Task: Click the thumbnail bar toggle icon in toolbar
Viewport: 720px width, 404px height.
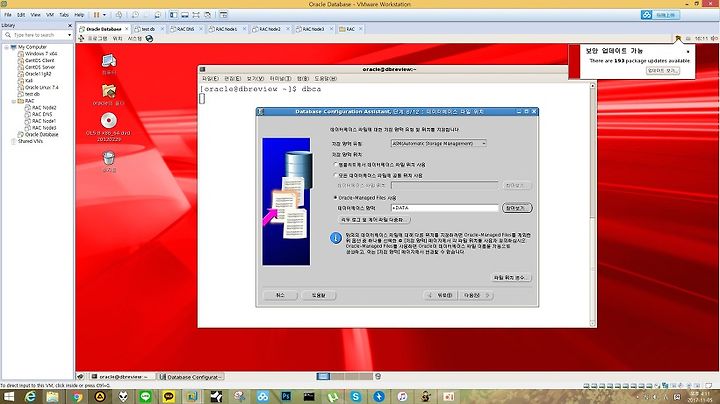Action: (223, 15)
